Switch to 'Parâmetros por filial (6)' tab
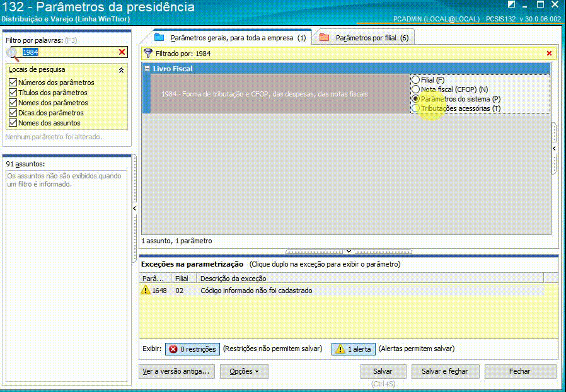This screenshot has height=392, width=566. coord(364,38)
